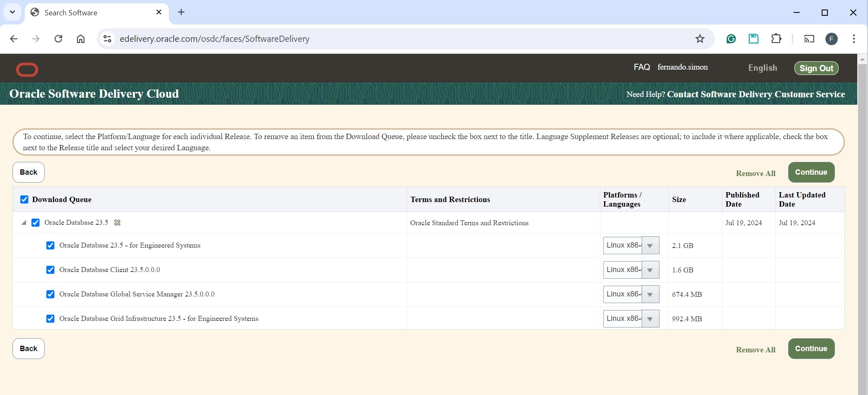Click the icon beside Oracle Database 23.5

click(117, 223)
